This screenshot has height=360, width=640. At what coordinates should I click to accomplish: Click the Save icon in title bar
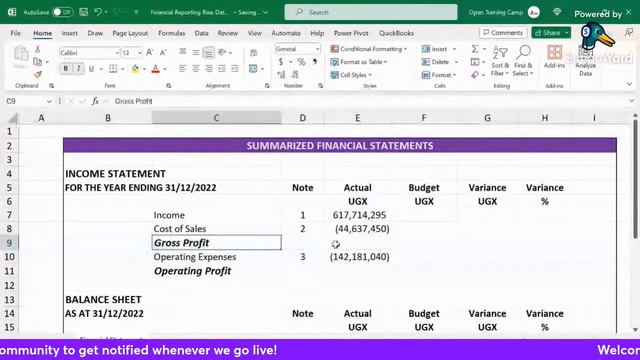coord(84,12)
